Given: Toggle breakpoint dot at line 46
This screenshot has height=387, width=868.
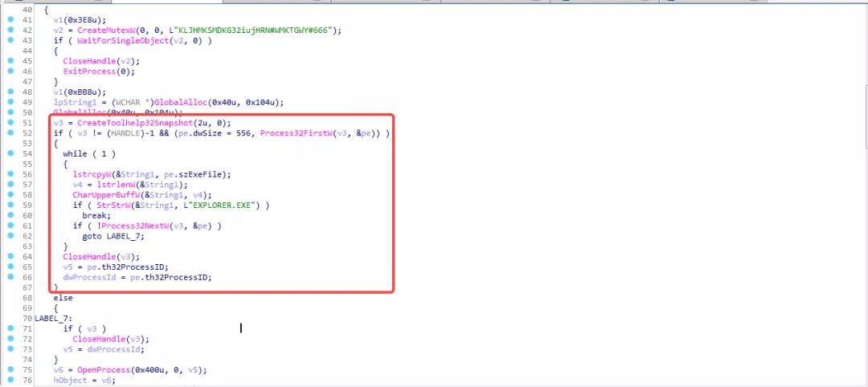Looking at the screenshot, I should tap(10, 71).
